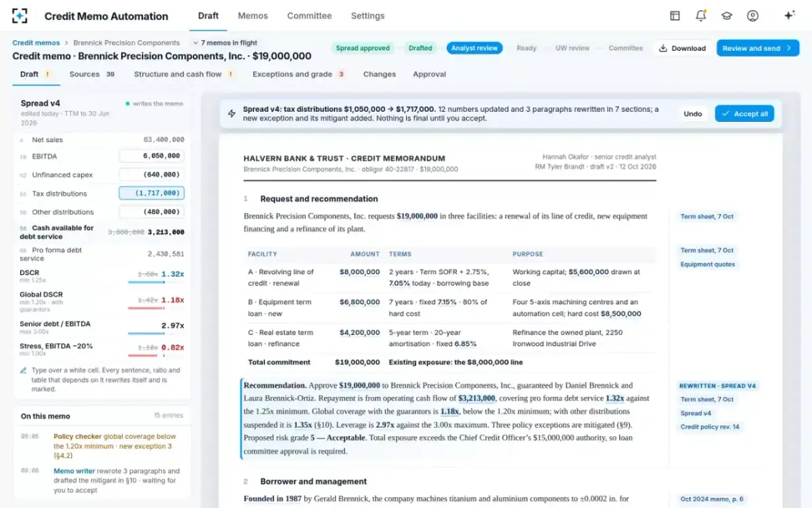Open the Term sheet, 7 Oct source beside Request paragraph
The width and height of the screenshot is (812, 508).
[x=707, y=217]
